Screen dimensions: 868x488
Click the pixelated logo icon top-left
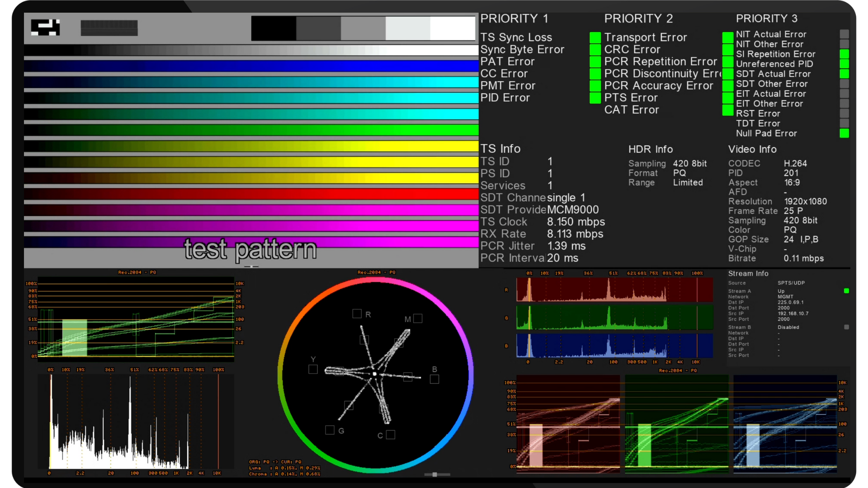pos(45,27)
